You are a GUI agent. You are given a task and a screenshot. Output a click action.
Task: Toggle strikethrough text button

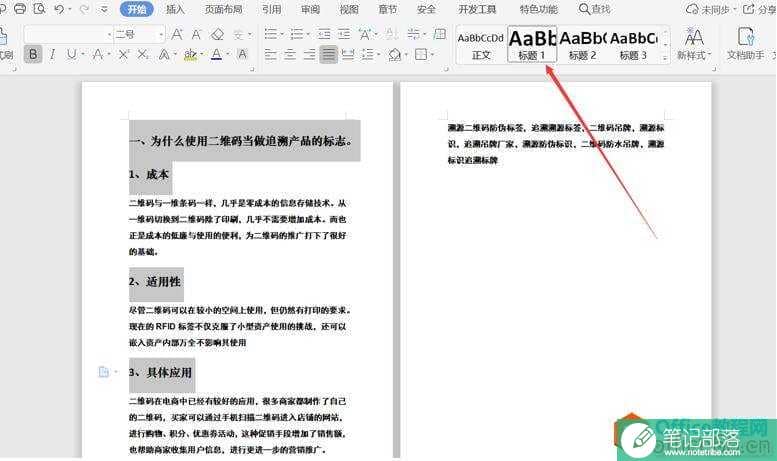pyautogui.click(x=98, y=54)
